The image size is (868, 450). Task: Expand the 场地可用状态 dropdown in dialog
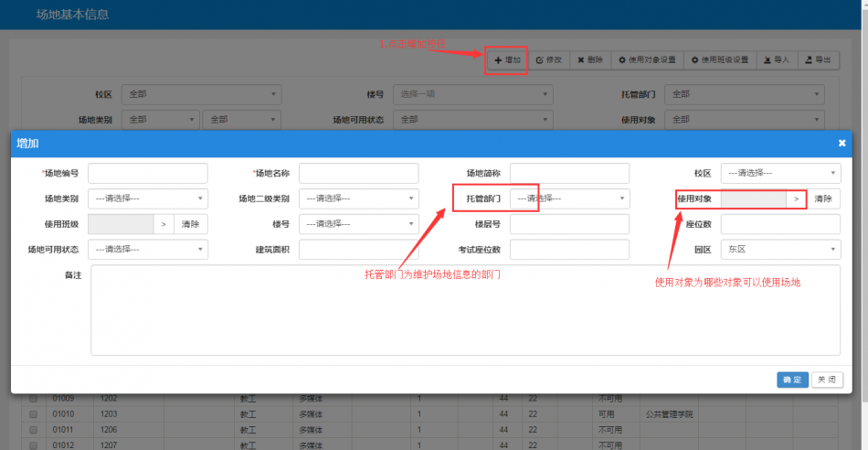tap(148, 249)
